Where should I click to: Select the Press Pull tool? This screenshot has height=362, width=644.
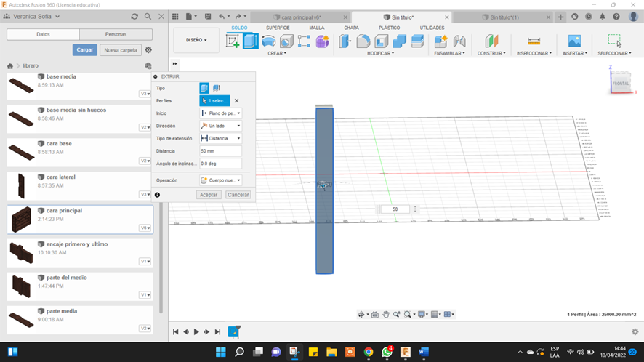(345, 41)
